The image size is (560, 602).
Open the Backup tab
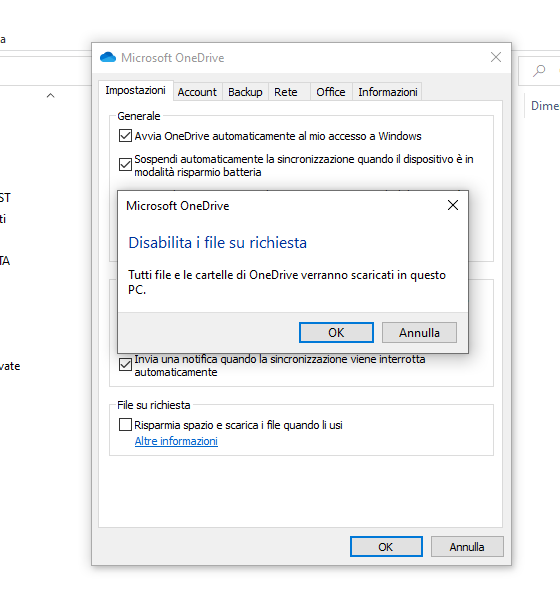pyautogui.click(x=245, y=92)
